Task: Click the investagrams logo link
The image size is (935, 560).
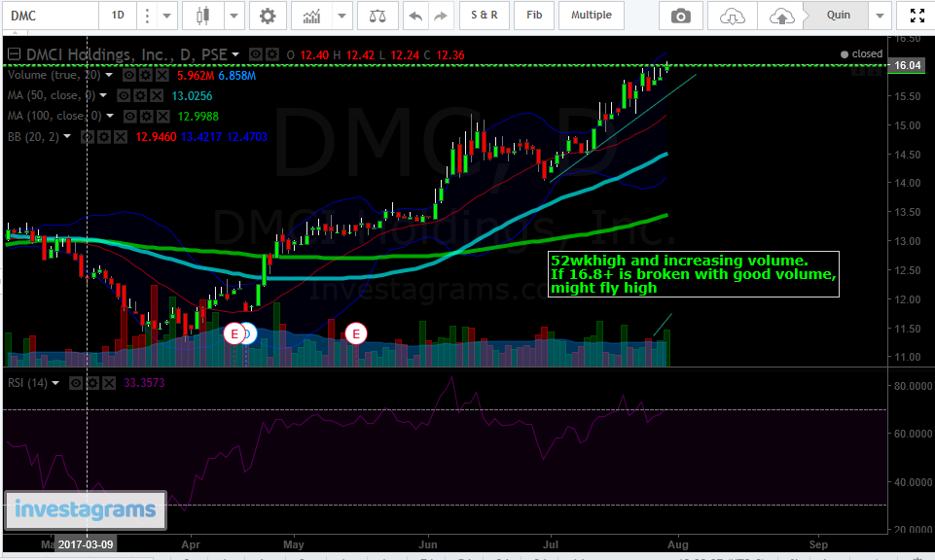Action: 86,510
